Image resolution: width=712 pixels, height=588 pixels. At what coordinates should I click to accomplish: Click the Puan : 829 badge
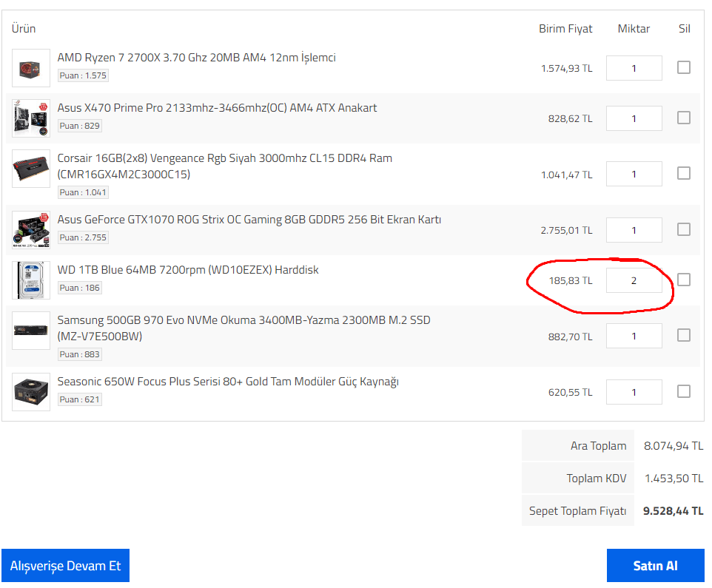[x=79, y=126]
